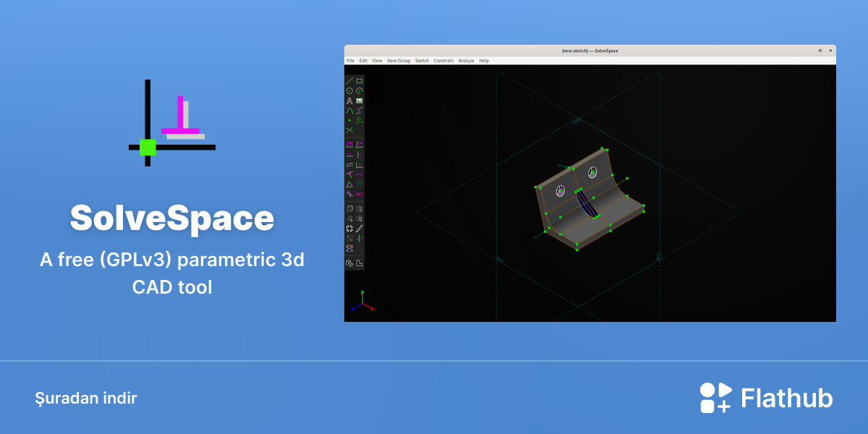The height and width of the screenshot is (434, 868).
Task: Toggle the REF reference dimension button
Action: click(359, 194)
